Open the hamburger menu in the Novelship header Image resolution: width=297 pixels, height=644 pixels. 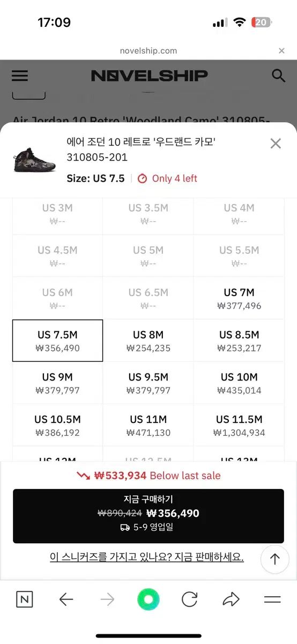click(x=20, y=76)
